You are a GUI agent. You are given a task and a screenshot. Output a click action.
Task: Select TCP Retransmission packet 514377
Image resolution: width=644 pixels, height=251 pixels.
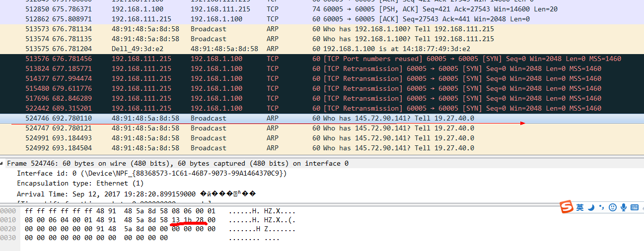322,78
